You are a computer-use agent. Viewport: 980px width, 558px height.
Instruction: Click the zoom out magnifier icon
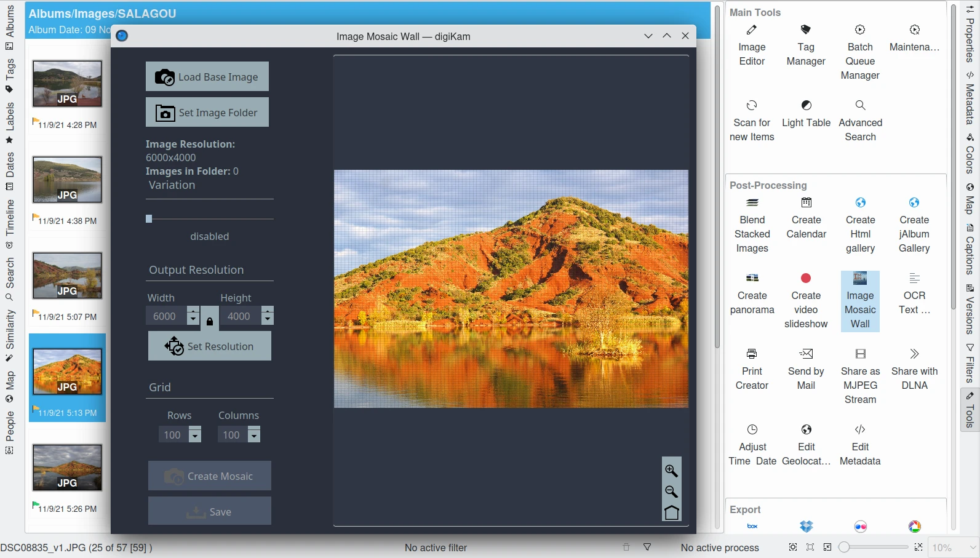click(671, 492)
